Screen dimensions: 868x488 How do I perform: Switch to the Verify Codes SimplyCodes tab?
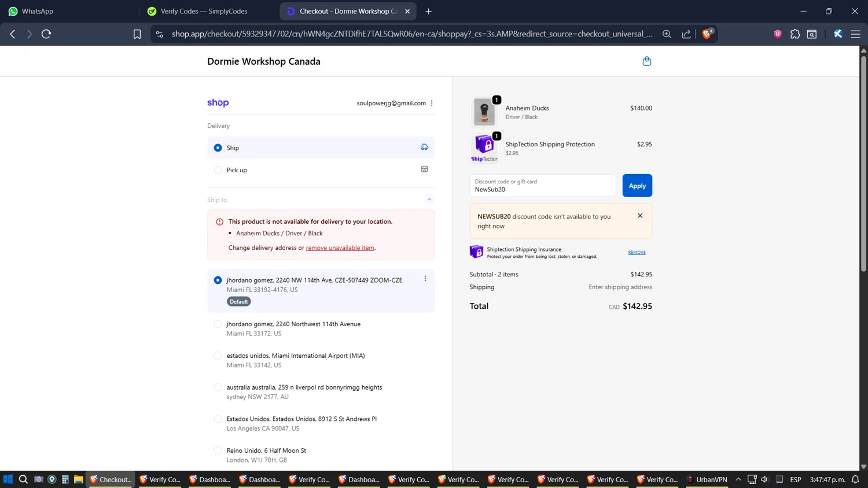(208, 11)
